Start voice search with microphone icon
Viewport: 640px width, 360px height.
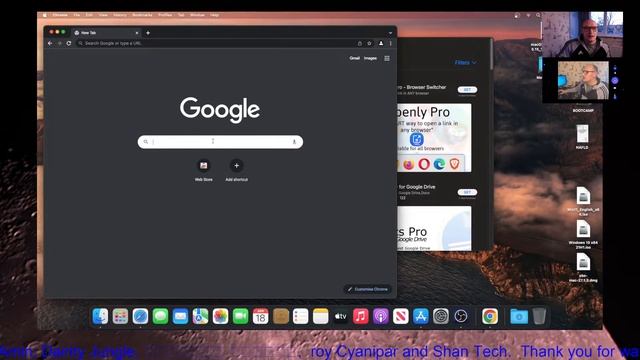pyautogui.click(x=294, y=142)
